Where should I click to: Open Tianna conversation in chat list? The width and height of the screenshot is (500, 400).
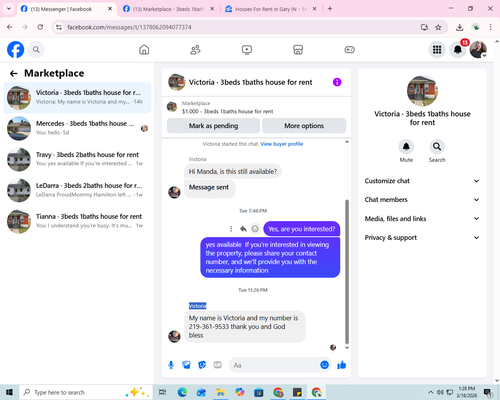point(77,221)
